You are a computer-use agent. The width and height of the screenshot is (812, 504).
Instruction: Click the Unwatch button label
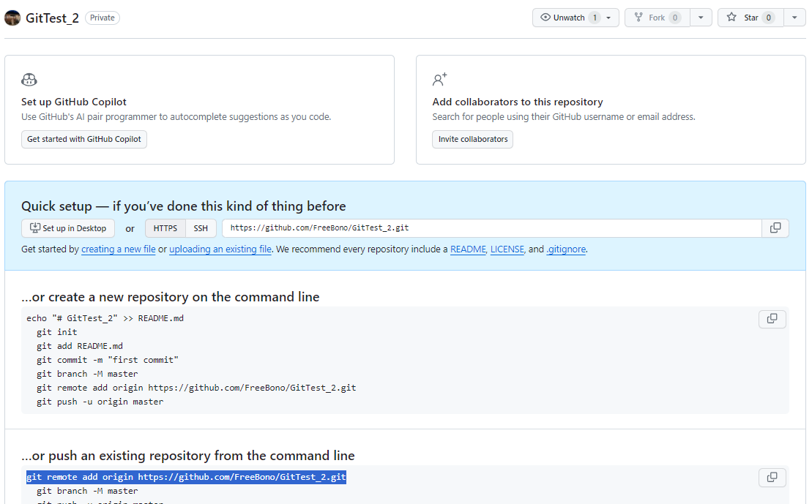tap(569, 18)
